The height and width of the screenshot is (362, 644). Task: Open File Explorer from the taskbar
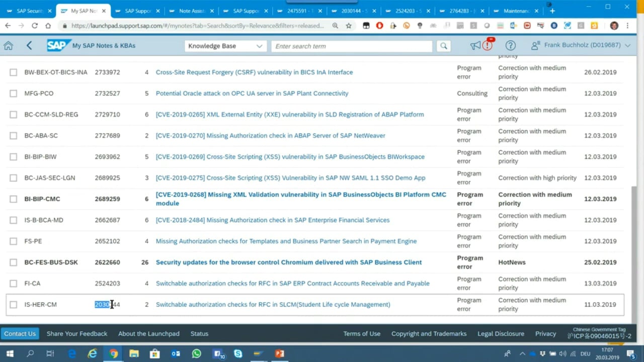pyautogui.click(x=134, y=353)
